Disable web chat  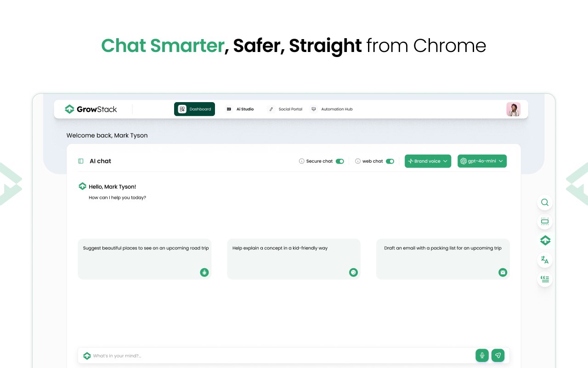(390, 161)
